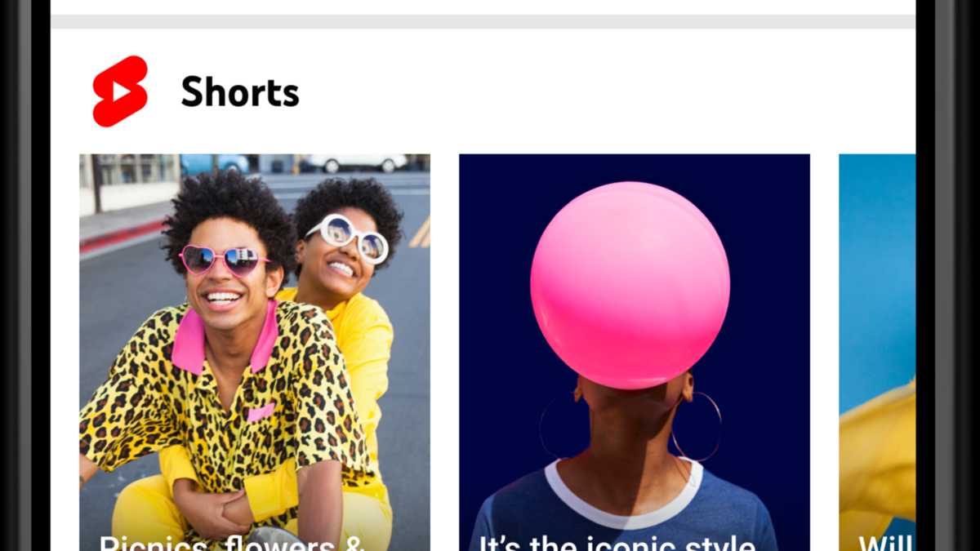
Task: Click the hoop earring in second short
Action: point(697,426)
